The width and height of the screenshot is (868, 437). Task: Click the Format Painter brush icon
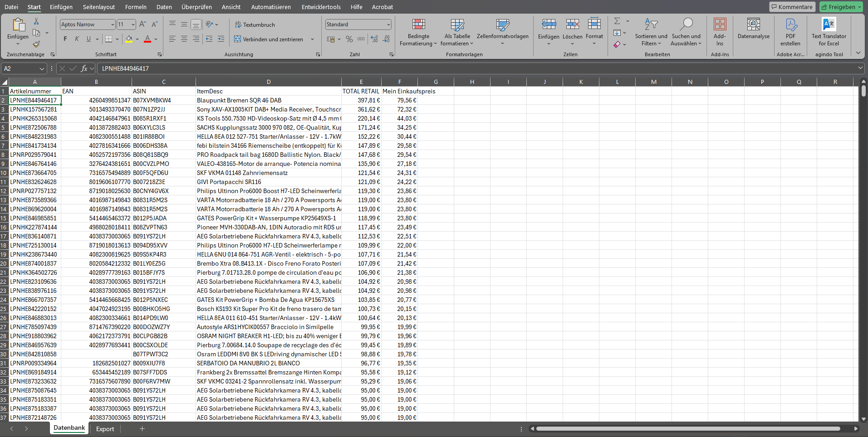pyautogui.click(x=36, y=44)
